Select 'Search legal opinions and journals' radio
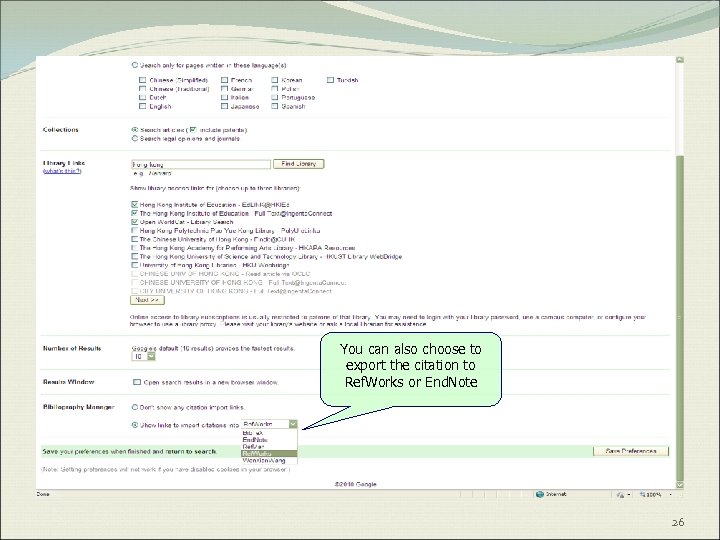The image size is (720, 540). point(135,138)
